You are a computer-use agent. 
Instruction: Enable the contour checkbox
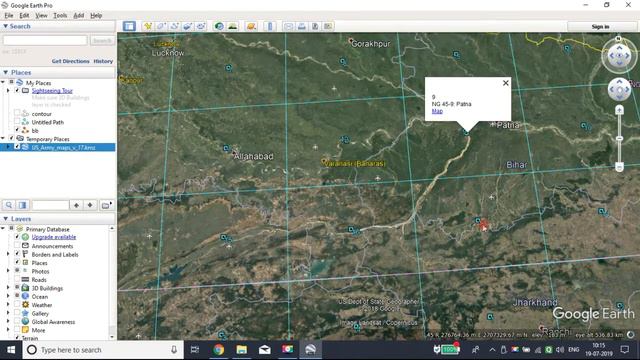17,113
